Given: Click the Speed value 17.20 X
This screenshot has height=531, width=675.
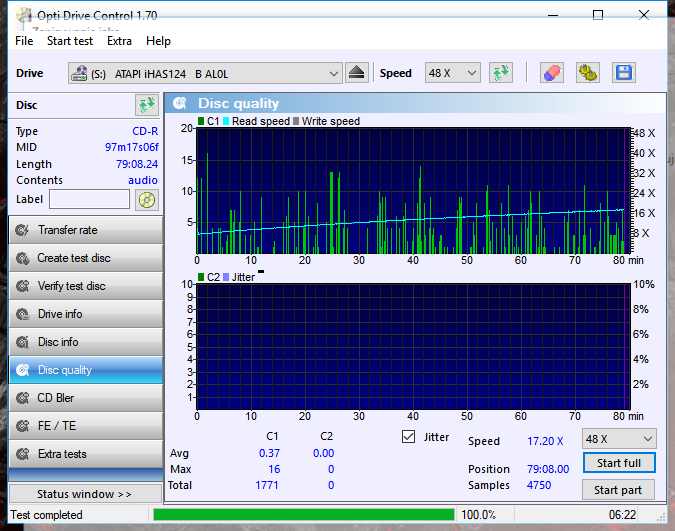Looking at the screenshot, I should (545, 441).
